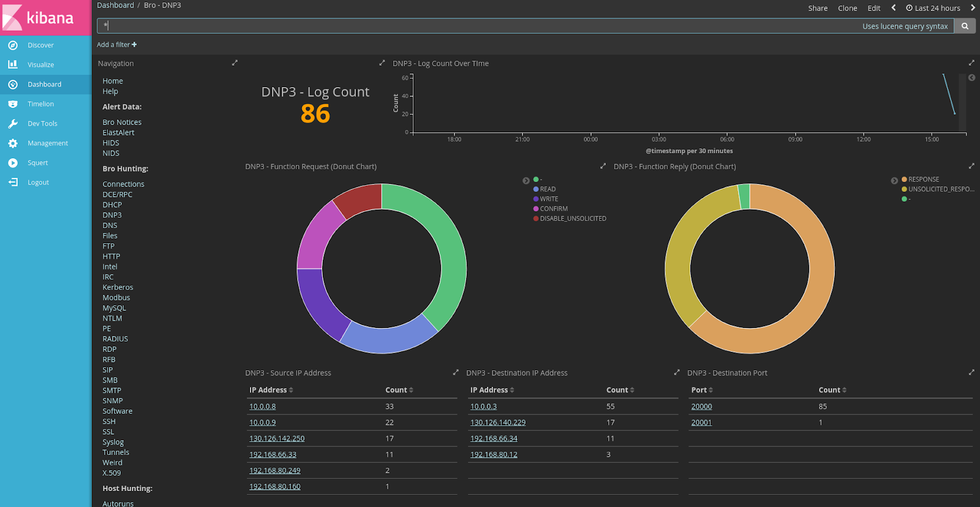The height and width of the screenshot is (507, 980).
Task: Open Timelion via its mask icon
Action: point(13,104)
